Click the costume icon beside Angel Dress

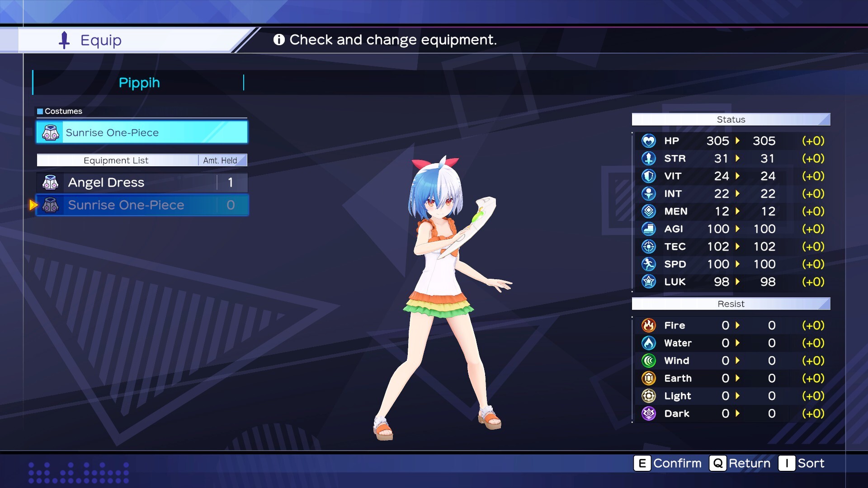pos(51,182)
